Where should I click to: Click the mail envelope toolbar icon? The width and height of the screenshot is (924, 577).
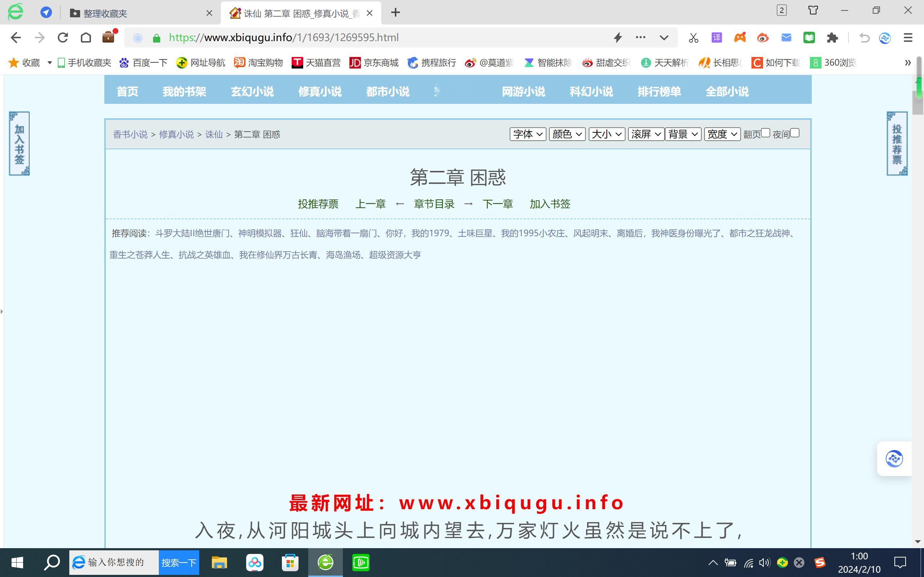[786, 38]
